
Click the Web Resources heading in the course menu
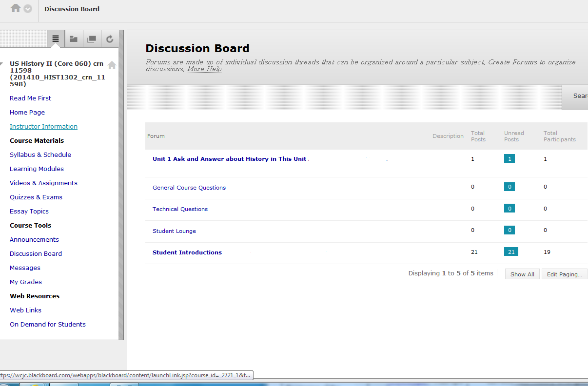click(35, 296)
